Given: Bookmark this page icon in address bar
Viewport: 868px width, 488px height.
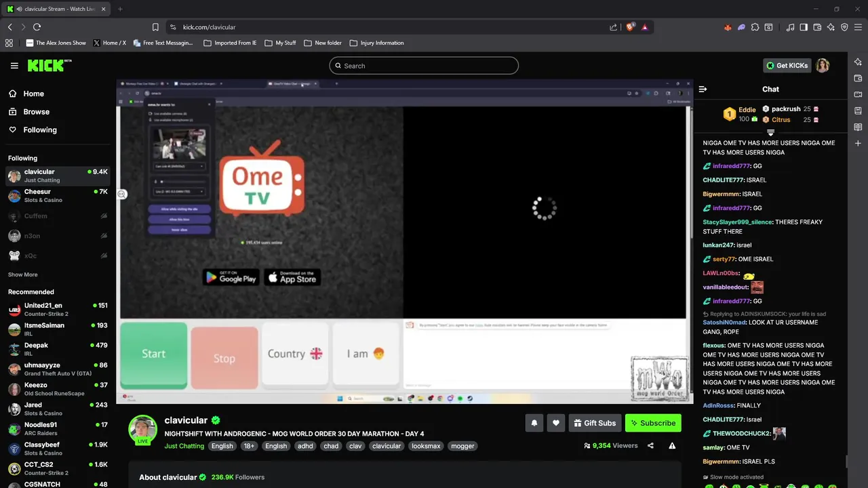Looking at the screenshot, I should [x=155, y=27].
